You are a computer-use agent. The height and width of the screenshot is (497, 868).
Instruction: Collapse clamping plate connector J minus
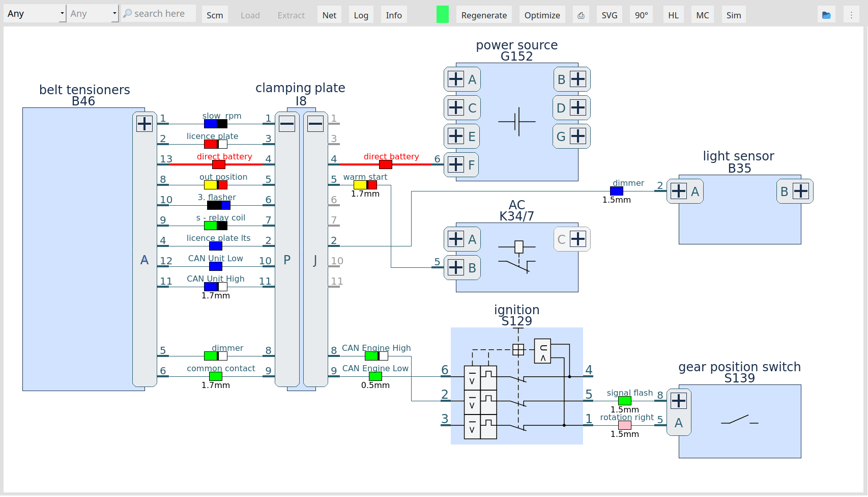click(x=315, y=124)
